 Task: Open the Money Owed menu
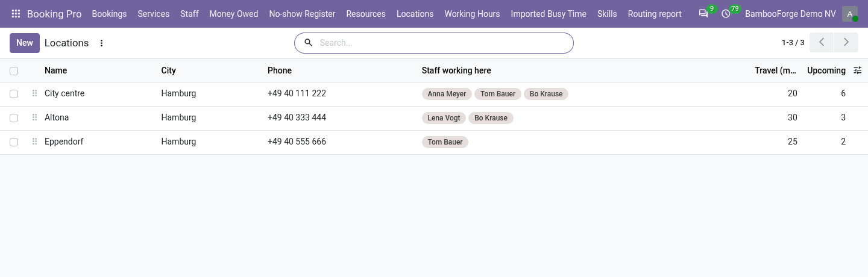point(234,14)
